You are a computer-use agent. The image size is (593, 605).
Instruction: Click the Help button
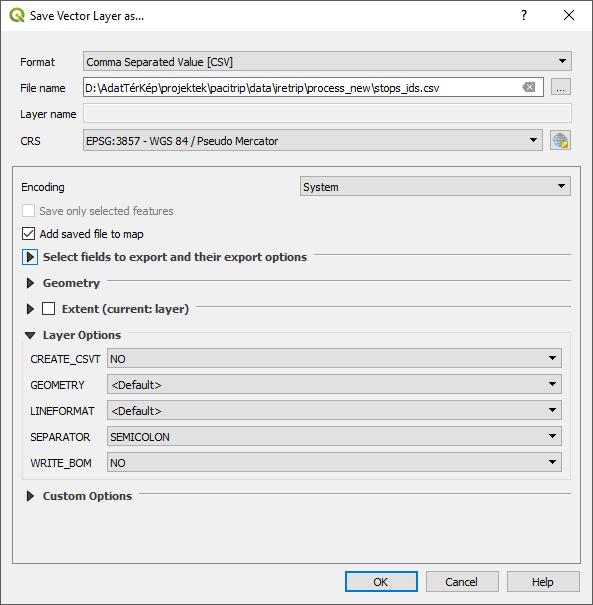[543, 581]
